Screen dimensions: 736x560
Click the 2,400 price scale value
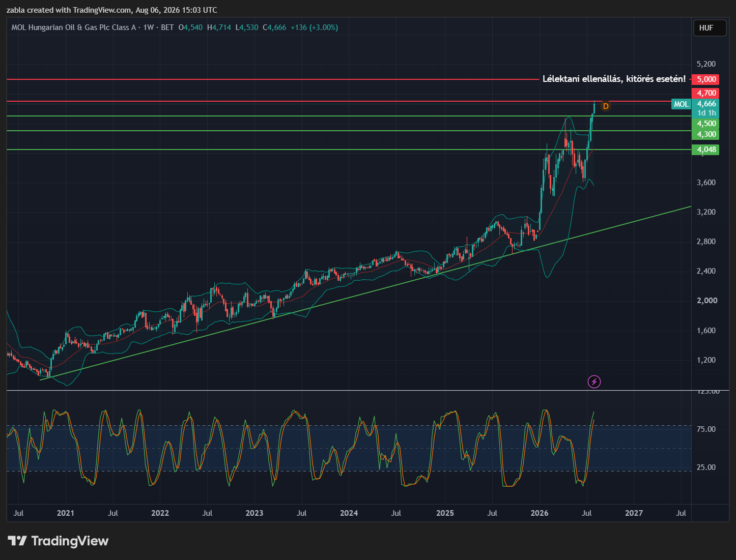tap(706, 271)
